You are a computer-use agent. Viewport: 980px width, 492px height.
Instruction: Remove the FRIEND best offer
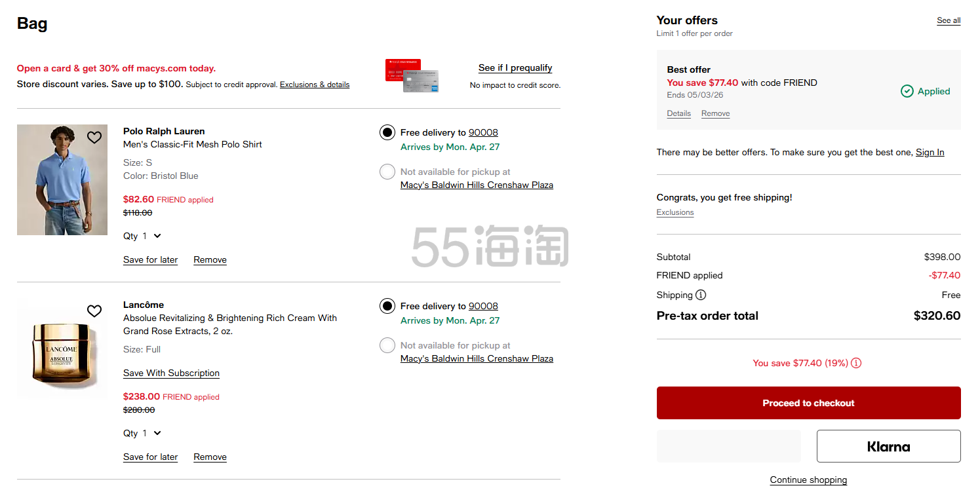[715, 113]
